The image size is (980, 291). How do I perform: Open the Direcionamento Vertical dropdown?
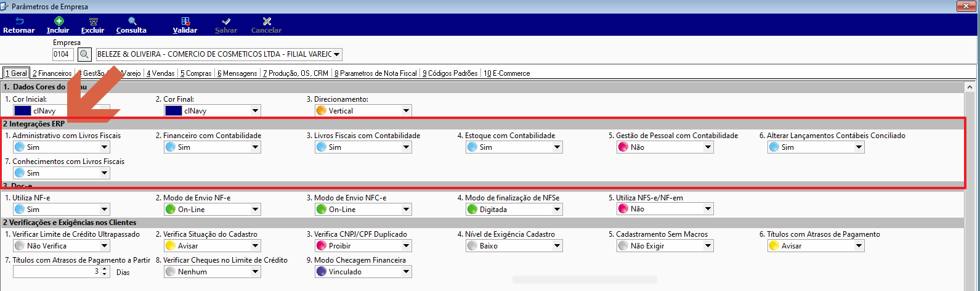click(x=407, y=111)
